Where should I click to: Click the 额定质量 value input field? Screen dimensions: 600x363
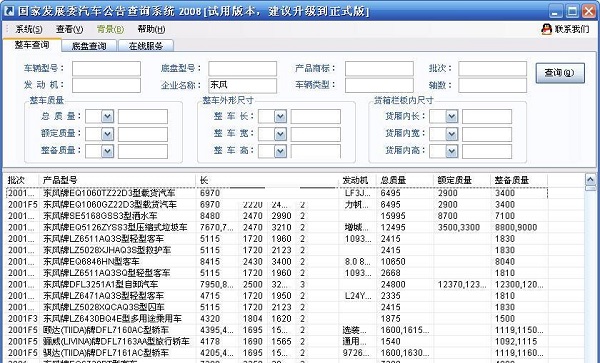[143, 134]
